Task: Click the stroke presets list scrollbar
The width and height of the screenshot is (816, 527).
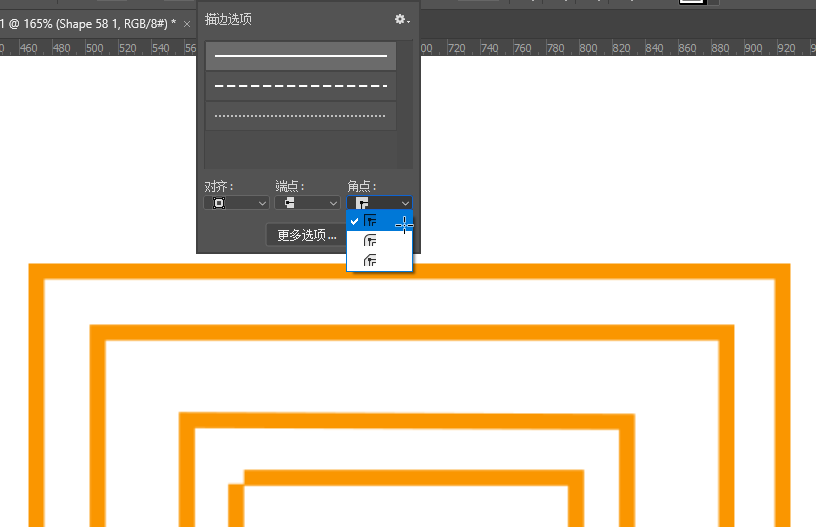Action: coord(405,105)
